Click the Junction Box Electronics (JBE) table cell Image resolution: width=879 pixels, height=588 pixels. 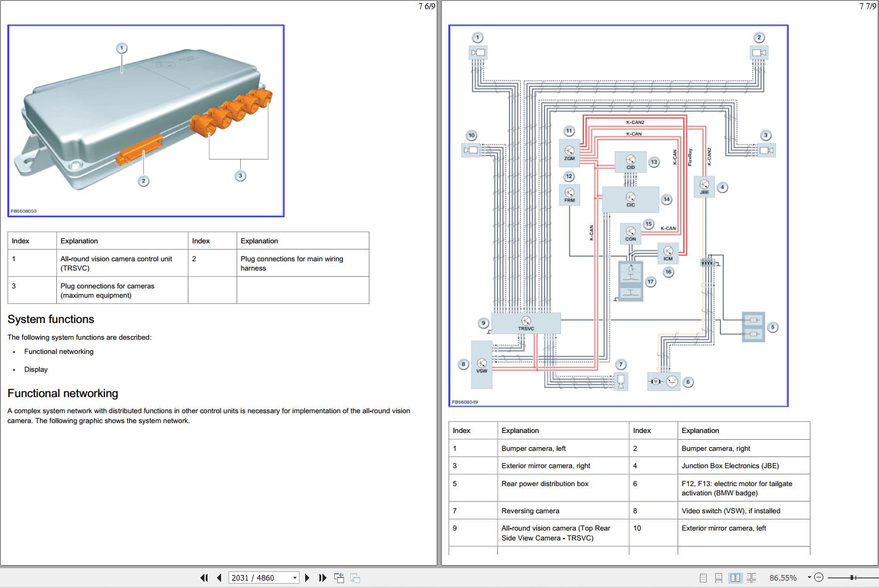point(744,466)
